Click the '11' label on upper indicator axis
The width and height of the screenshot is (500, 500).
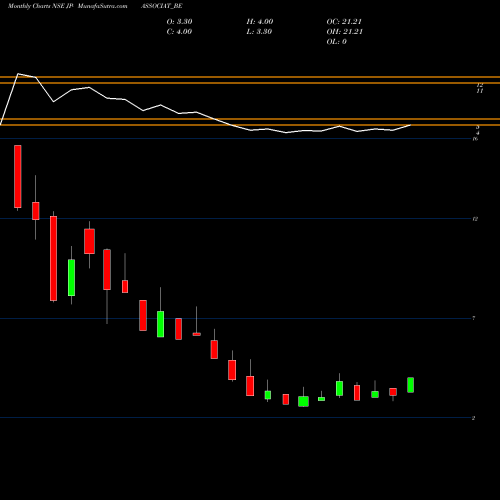479,91
